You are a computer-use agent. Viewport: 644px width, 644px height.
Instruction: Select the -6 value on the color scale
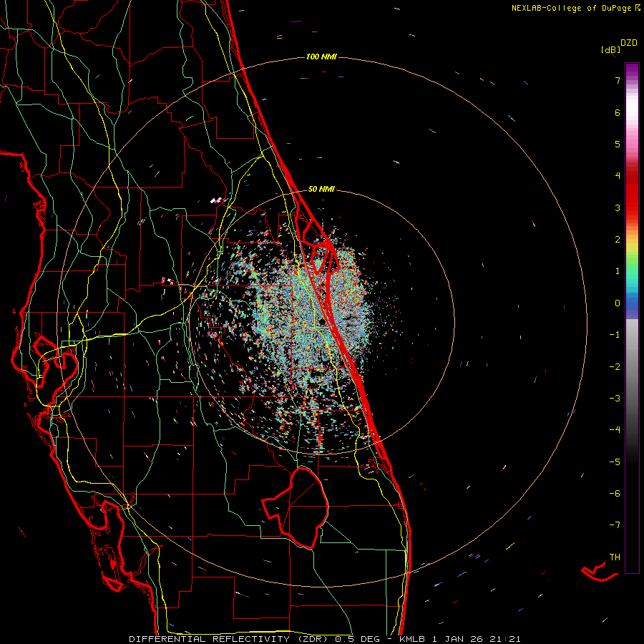(x=615, y=494)
